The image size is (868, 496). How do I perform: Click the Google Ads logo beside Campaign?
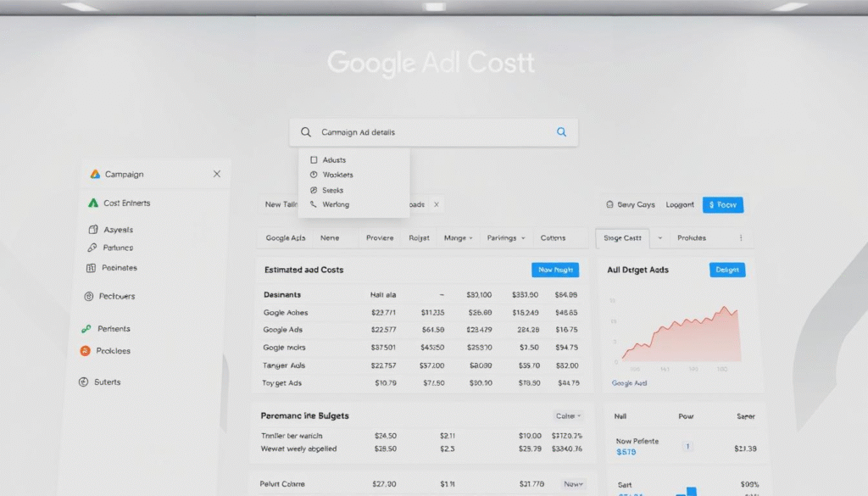click(95, 174)
